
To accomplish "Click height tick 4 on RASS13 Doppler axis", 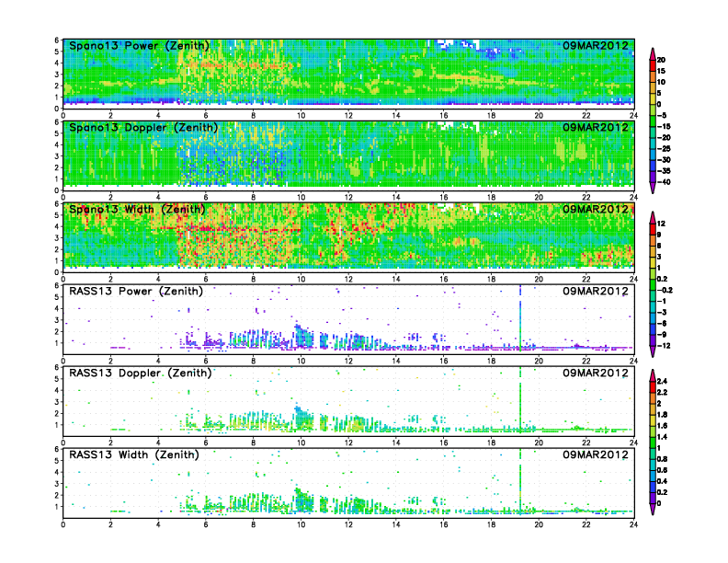I will (x=57, y=390).
